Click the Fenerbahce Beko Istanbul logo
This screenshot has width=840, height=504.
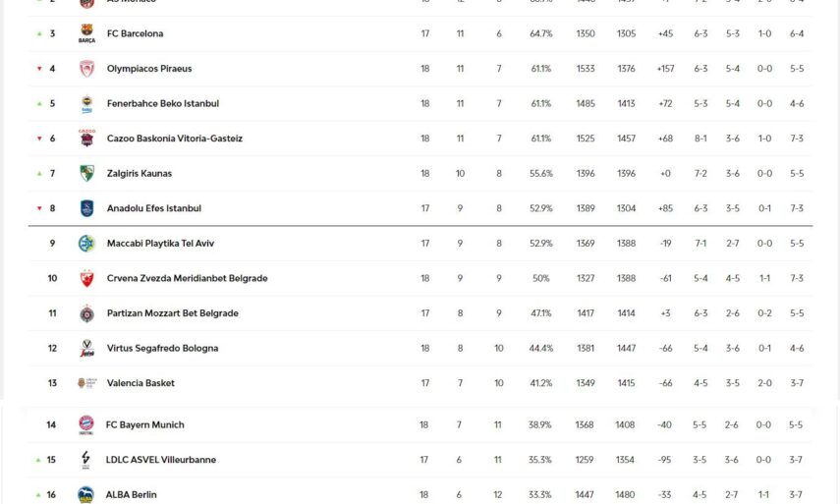(x=86, y=104)
